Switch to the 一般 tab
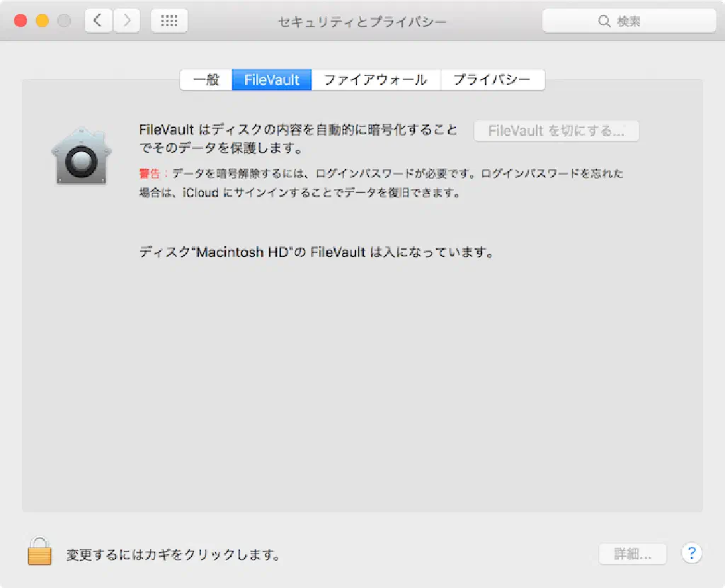 tap(206, 80)
